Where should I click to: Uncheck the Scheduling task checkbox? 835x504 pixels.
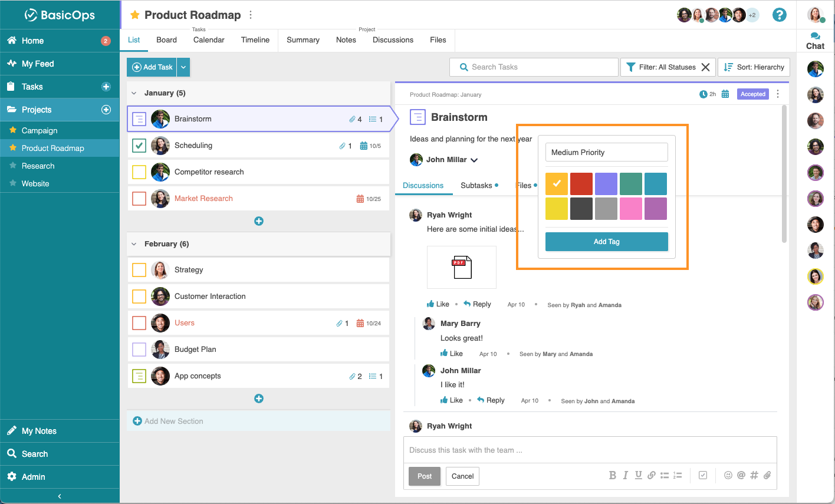click(139, 146)
